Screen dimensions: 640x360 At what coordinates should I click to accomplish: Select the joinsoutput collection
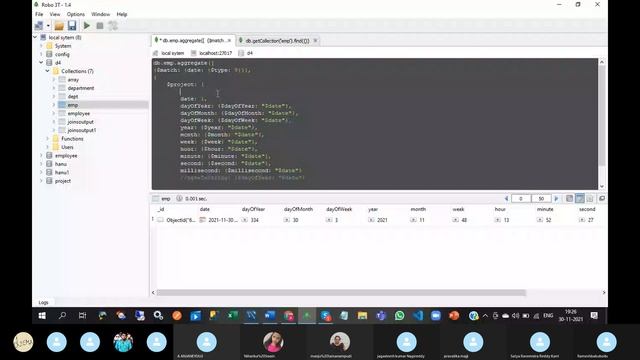(80, 122)
